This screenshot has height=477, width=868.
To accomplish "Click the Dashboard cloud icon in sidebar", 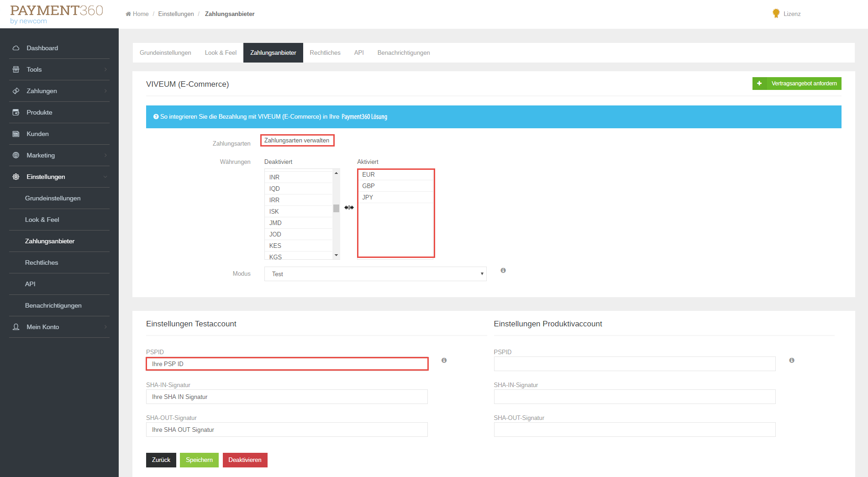I will 16,48.
